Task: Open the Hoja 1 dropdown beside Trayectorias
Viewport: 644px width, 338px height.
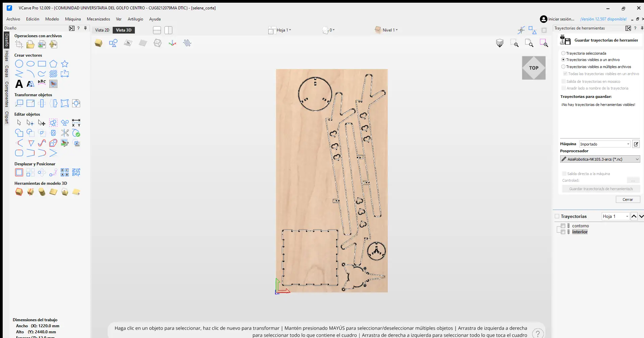Action: tap(615, 216)
